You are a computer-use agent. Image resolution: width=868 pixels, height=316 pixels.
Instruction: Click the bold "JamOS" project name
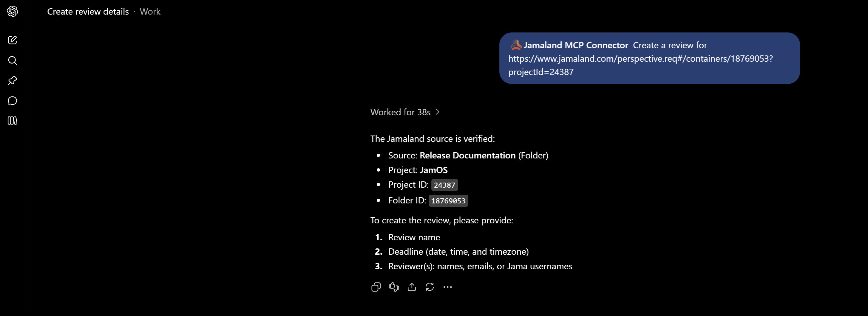click(434, 170)
